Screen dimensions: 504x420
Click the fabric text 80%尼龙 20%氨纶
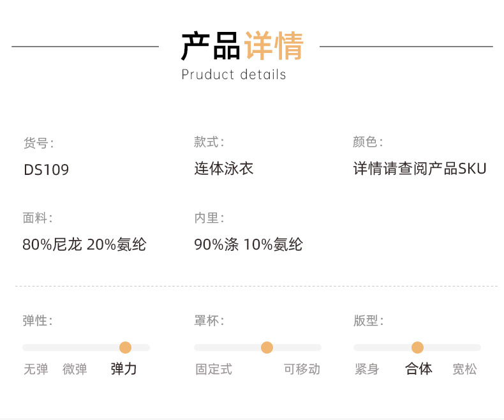pyautogui.click(x=84, y=244)
